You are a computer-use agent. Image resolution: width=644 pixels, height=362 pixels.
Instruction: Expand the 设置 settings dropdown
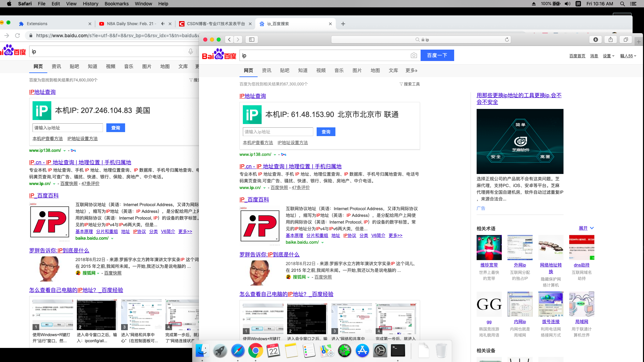(608, 56)
